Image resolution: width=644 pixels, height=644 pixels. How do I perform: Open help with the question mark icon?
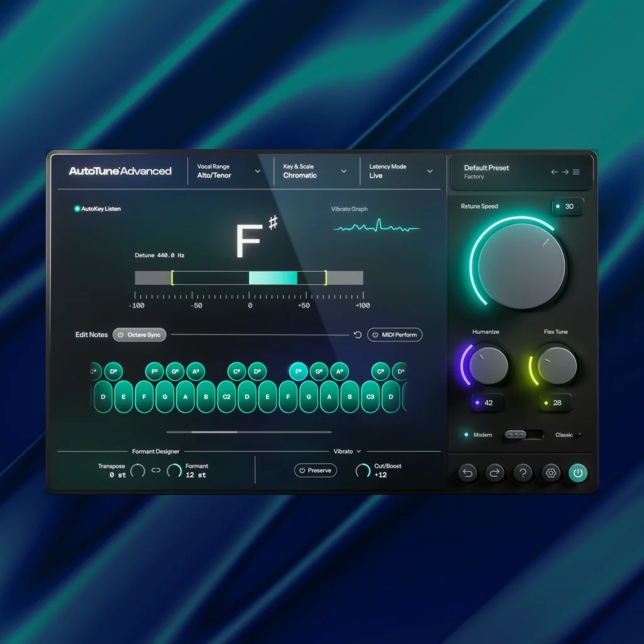523,473
